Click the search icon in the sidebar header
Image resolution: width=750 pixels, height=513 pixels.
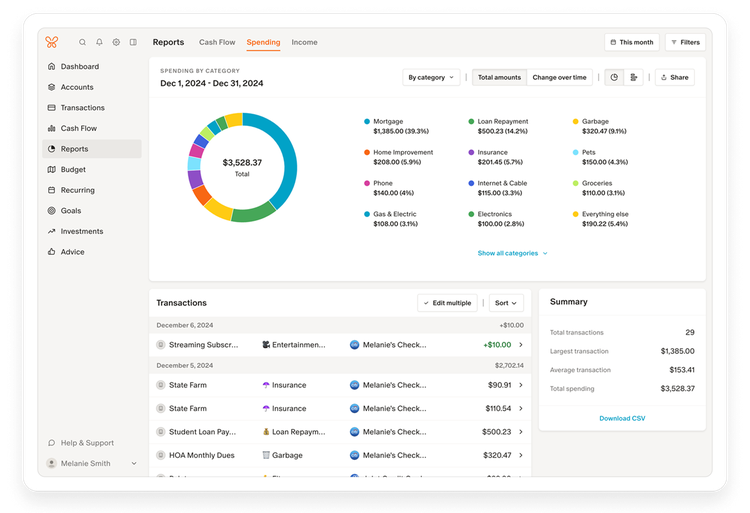click(x=83, y=42)
